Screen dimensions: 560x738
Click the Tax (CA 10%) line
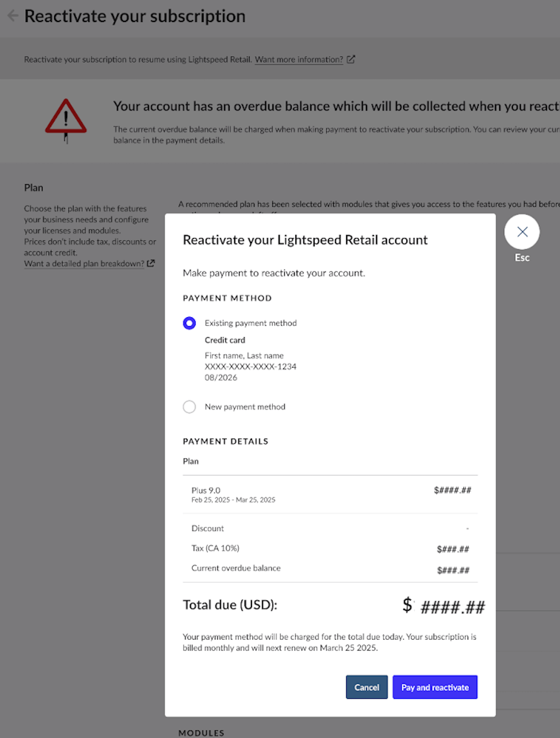[x=215, y=548]
